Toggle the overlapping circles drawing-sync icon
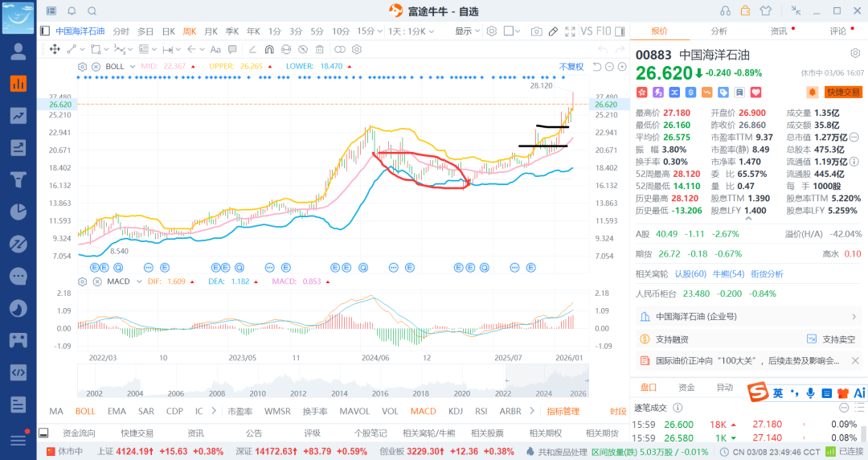The image size is (868, 460). pos(340,49)
